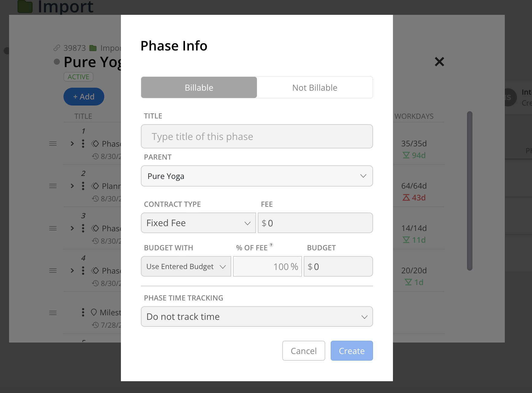Click the Create button
The image size is (532, 393).
[x=352, y=351]
